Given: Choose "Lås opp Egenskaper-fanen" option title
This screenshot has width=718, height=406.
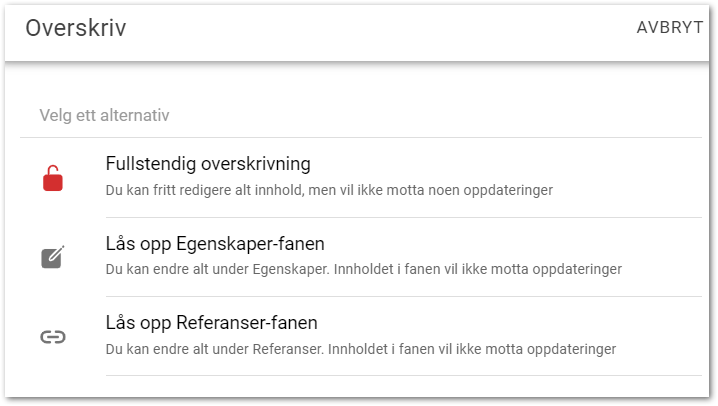Looking at the screenshot, I should (x=215, y=244).
